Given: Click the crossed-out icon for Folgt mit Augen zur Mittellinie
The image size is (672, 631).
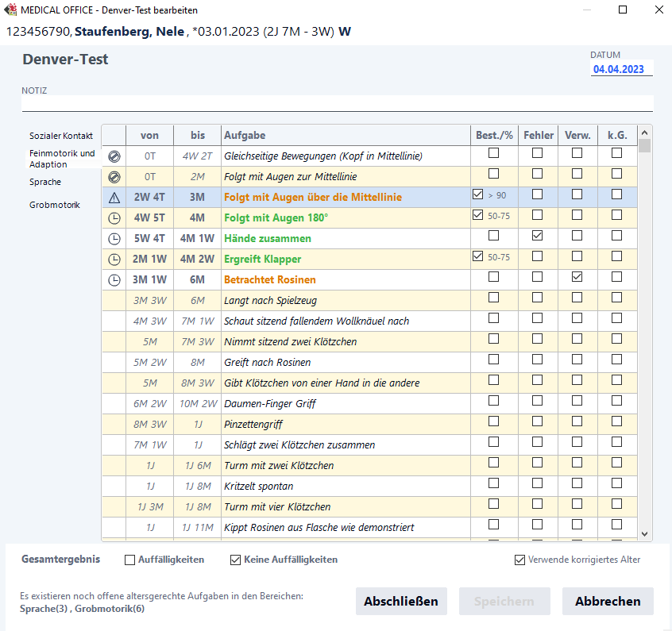Looking at the screenshot, I should 114,177.
